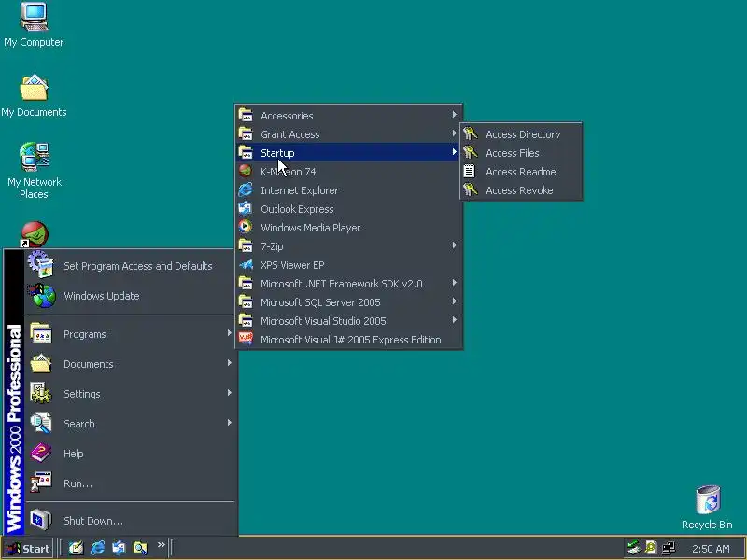Launch XPS Viewer EP
The height and width of the screenshot is (560, 747).
coord(348,265)
